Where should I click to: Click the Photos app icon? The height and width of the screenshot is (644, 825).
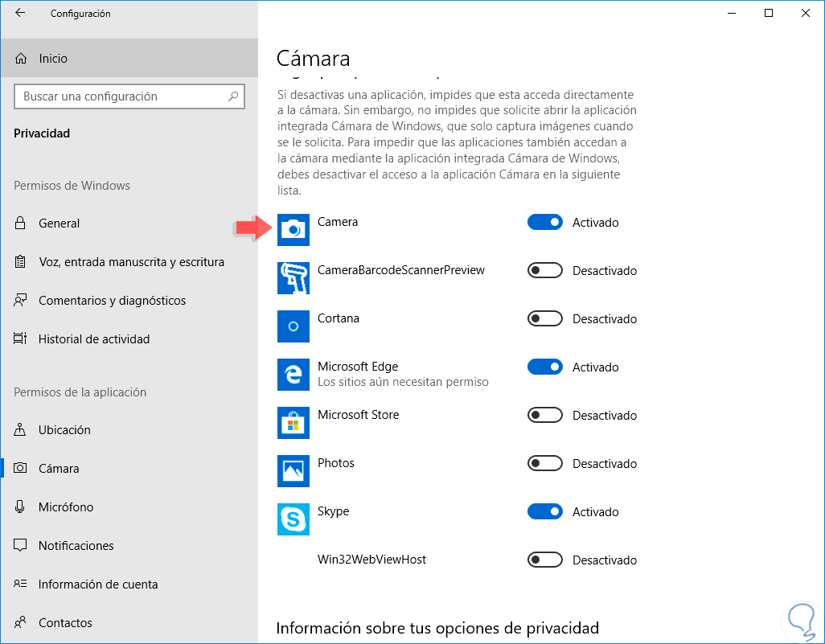point(293,471)
